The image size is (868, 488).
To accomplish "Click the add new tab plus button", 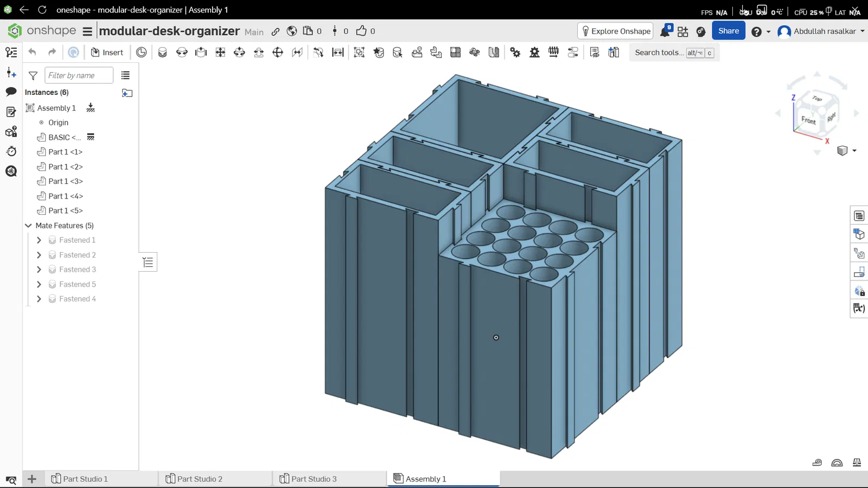I will click(x=32, y=479).
